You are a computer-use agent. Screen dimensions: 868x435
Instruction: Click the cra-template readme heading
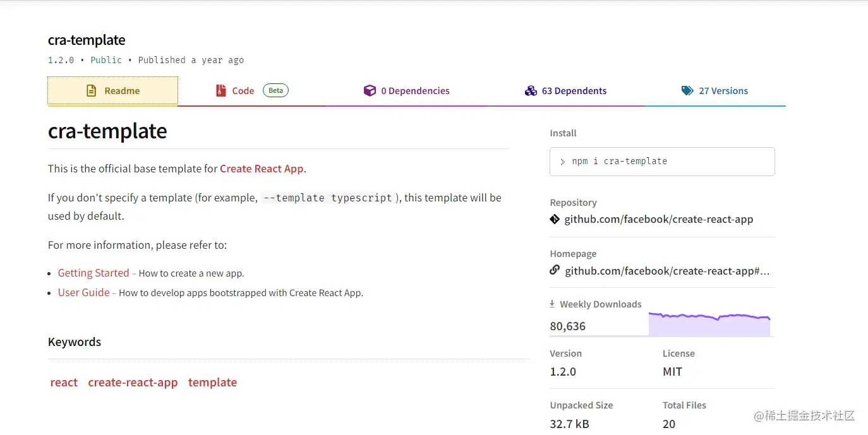(107, 131)
